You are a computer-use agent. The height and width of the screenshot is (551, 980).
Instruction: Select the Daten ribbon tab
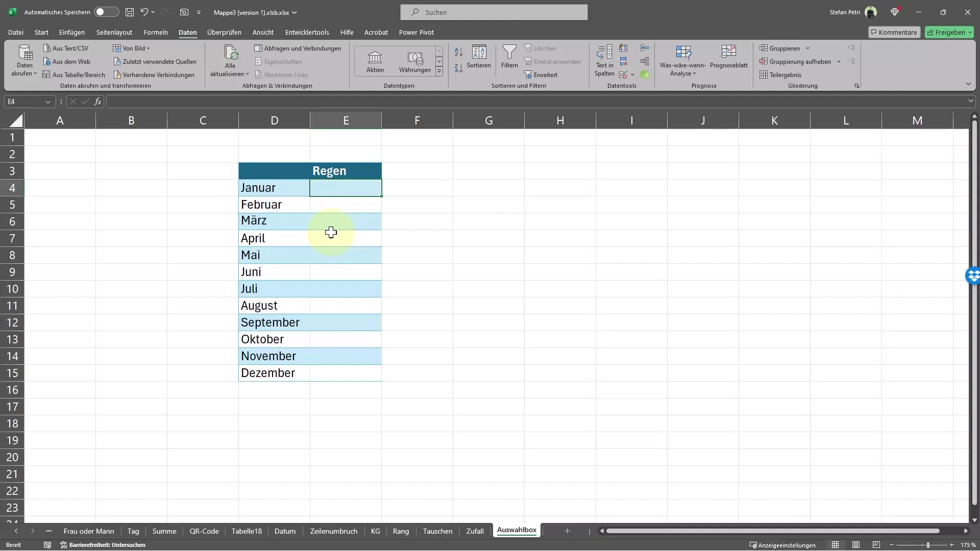point(187,32)
